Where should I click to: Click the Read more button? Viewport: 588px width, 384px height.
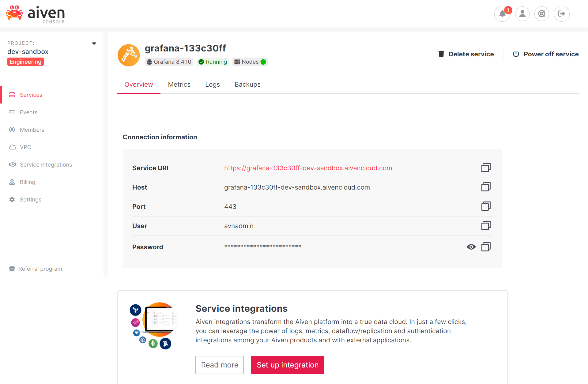tap(219, 365)
